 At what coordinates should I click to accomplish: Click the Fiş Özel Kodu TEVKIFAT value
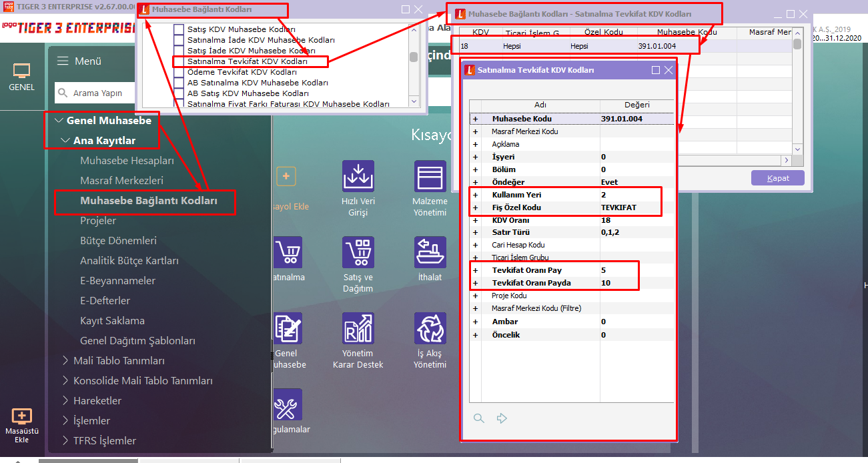point(618,207)
